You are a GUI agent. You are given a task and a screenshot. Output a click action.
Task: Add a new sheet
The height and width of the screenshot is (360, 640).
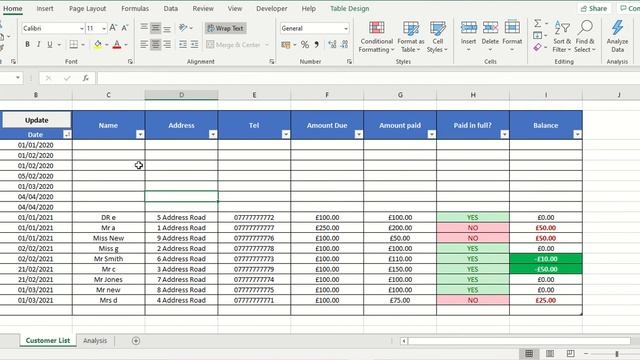[x=136, y=340]
